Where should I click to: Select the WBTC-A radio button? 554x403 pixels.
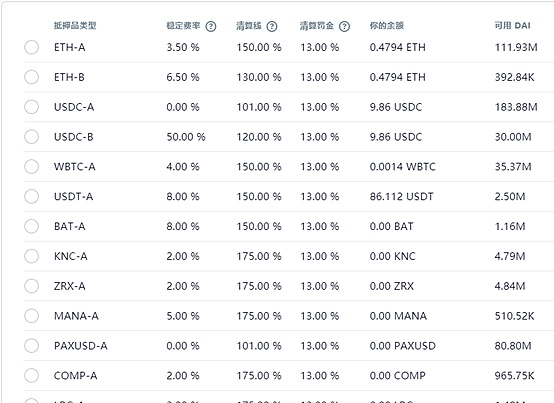[x=31, y=167]
